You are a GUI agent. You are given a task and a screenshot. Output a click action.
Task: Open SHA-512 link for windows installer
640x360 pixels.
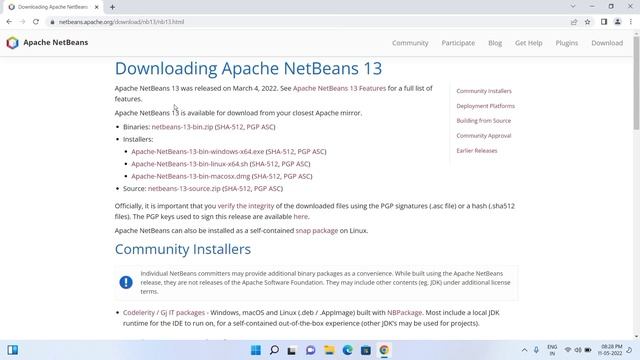tap(281, 151)
